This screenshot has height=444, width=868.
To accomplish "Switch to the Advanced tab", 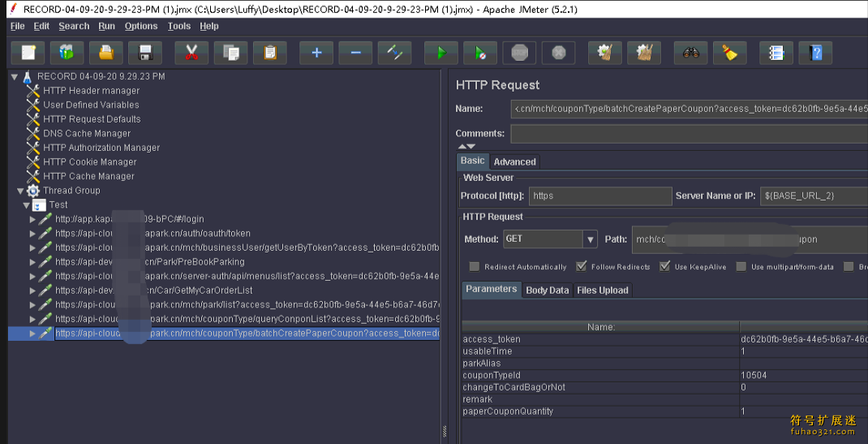I will pos(515,162).
